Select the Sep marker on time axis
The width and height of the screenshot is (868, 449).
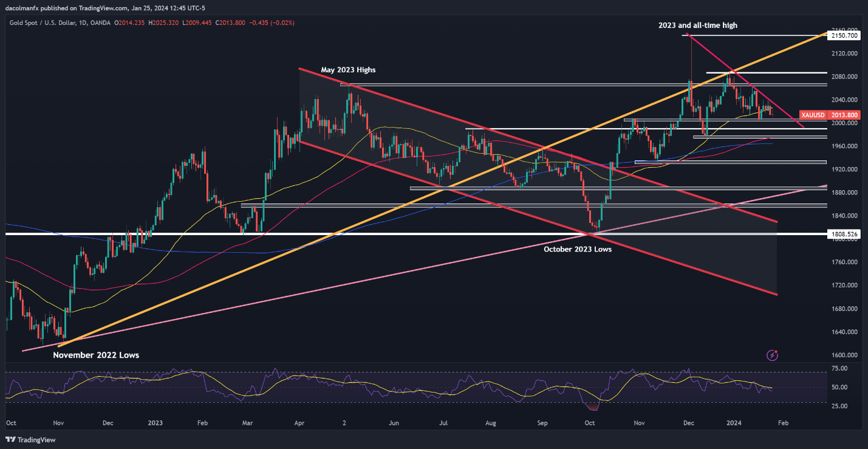542,423
